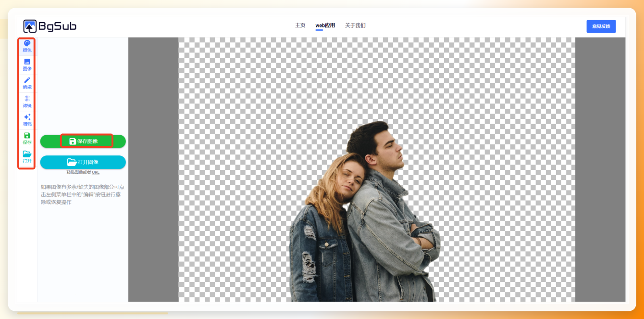Open the 关于我们 about page
The height and width of the screenshot is (319, 644).
[x=355, y=26]
